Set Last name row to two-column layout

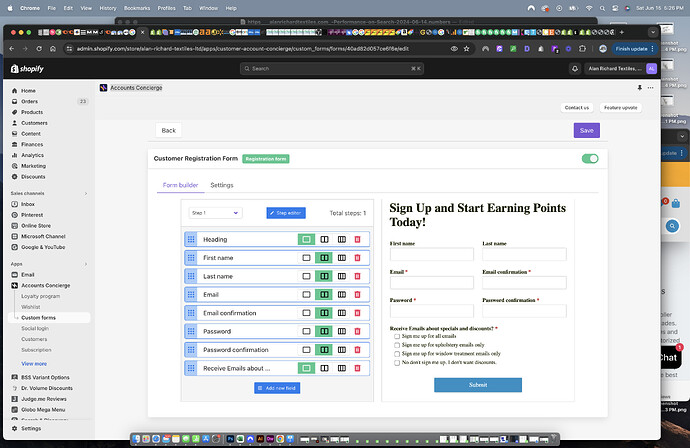point(324,276)
